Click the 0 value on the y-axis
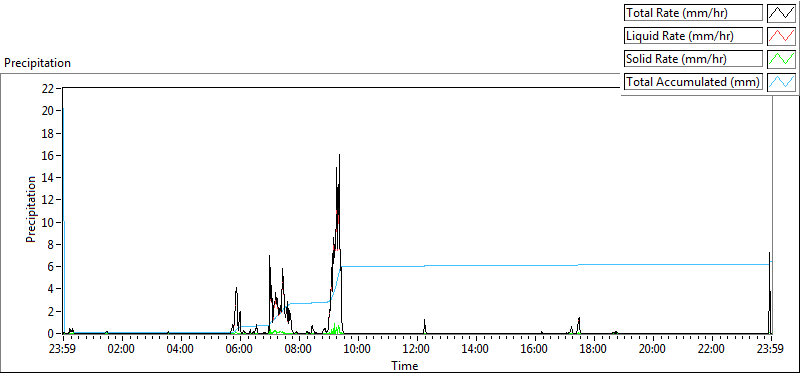 point(51,333)
